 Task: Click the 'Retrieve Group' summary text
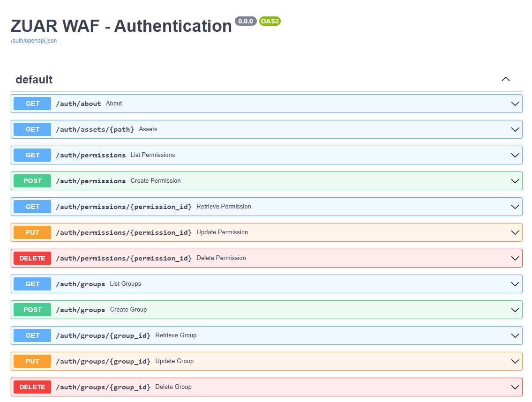pos(176,335)
